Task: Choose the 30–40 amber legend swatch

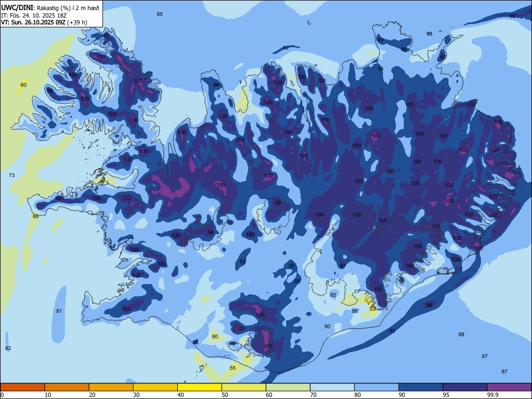Action: pyautogui.click(x=155, y=387)
